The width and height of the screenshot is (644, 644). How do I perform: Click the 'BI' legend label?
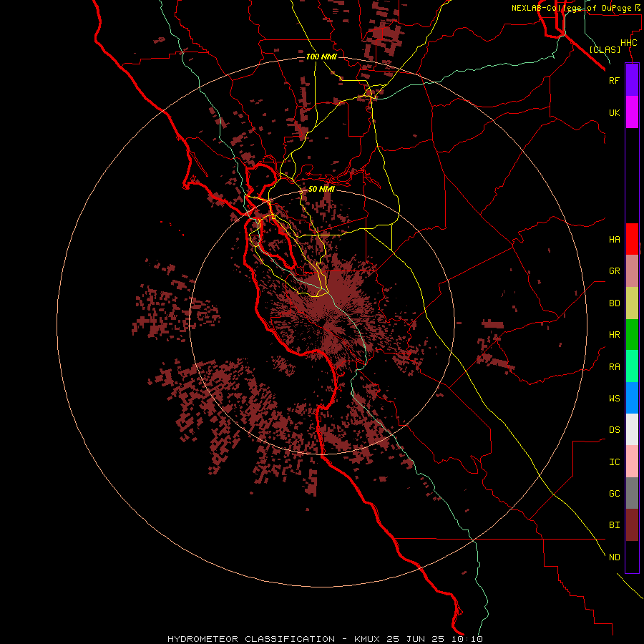click(614, 525)
